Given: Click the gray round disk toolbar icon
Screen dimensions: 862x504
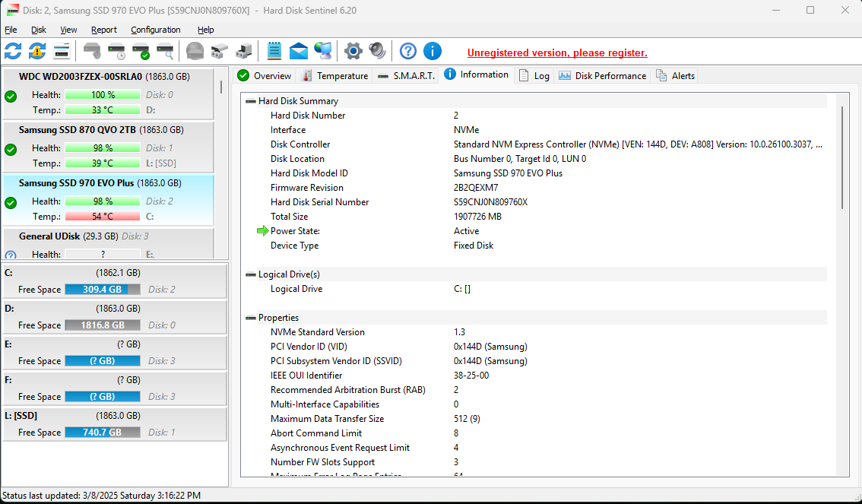Looking at the screenshot, I should click(x=195, y=51).
